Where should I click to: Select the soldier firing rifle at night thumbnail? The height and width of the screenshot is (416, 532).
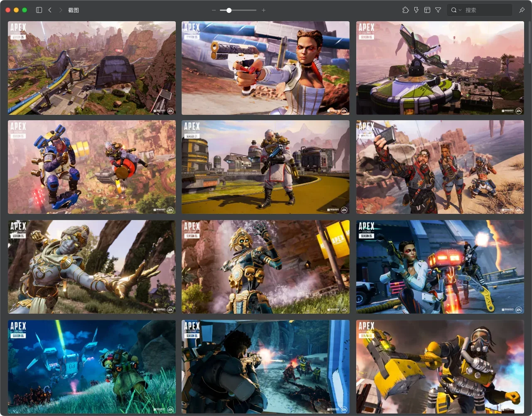[x=266, y=366]
